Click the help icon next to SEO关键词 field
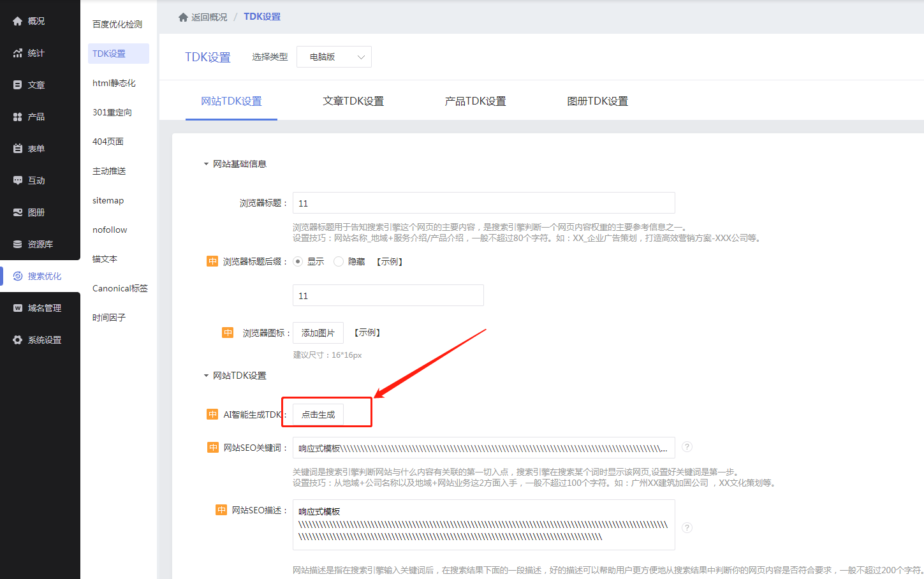Image resolution: width=924 pixels, height=579 pixels. coord(687,447)
